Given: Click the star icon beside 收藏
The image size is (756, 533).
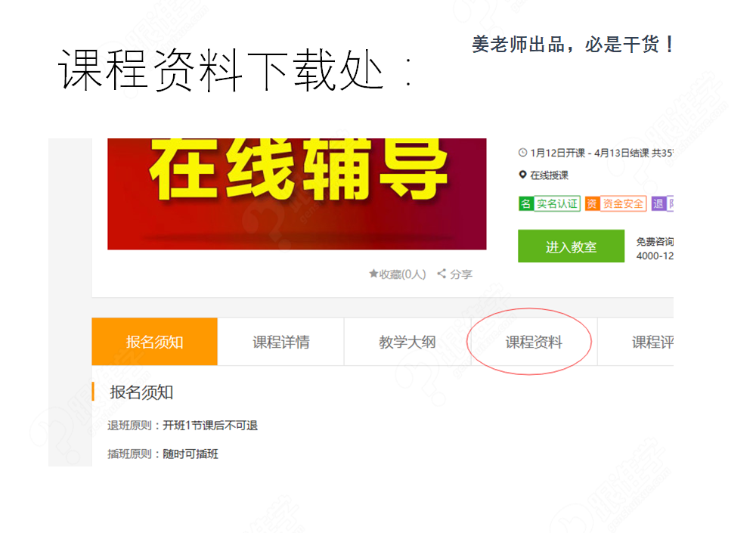Looking at the screenshot, I should point(373,274).
